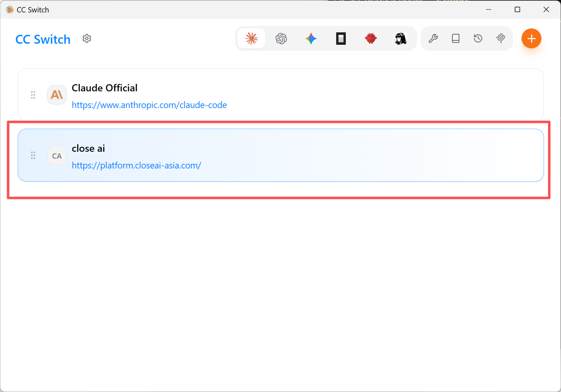Screen dimensions: 561x392
Task: Click the "Claude Official" provider name
Action: point(105,88)
